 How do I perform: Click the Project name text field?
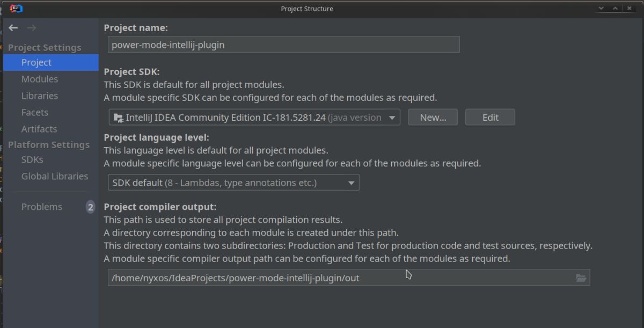coord(283,45)
